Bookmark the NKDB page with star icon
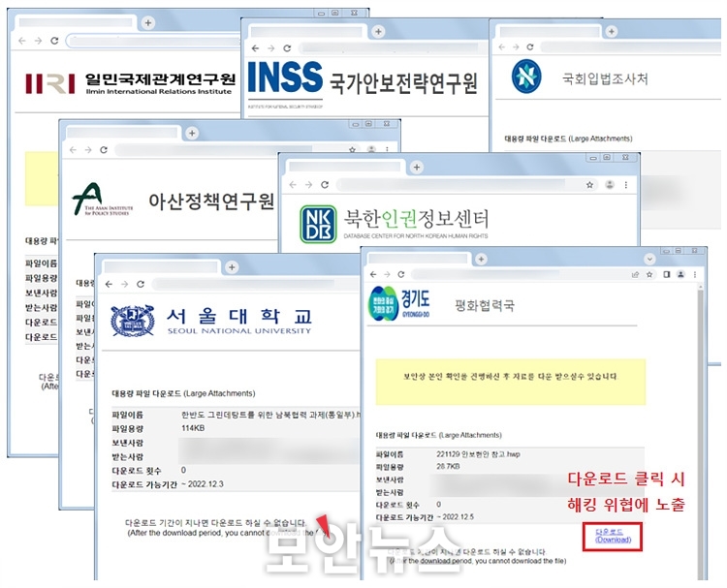Viewport: 727px width, 588px height. (x=589, y=184)
